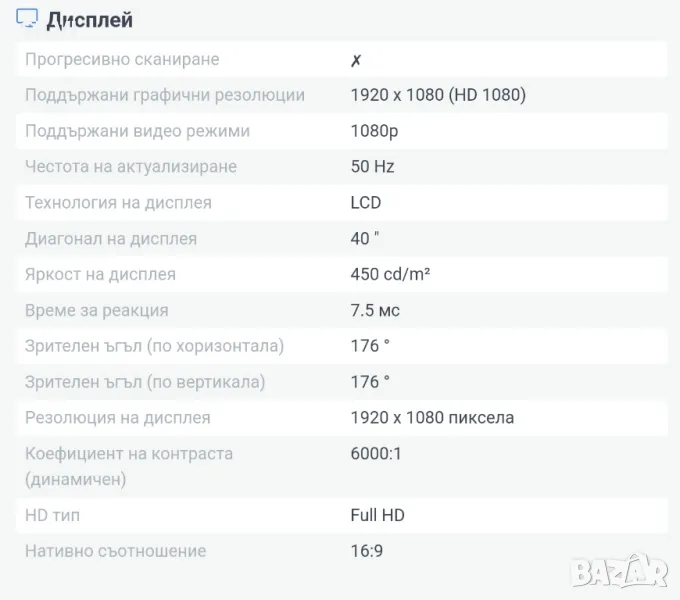680x600 pixels.
Task: Click the Bazar watermark logo
Action: 619,570
